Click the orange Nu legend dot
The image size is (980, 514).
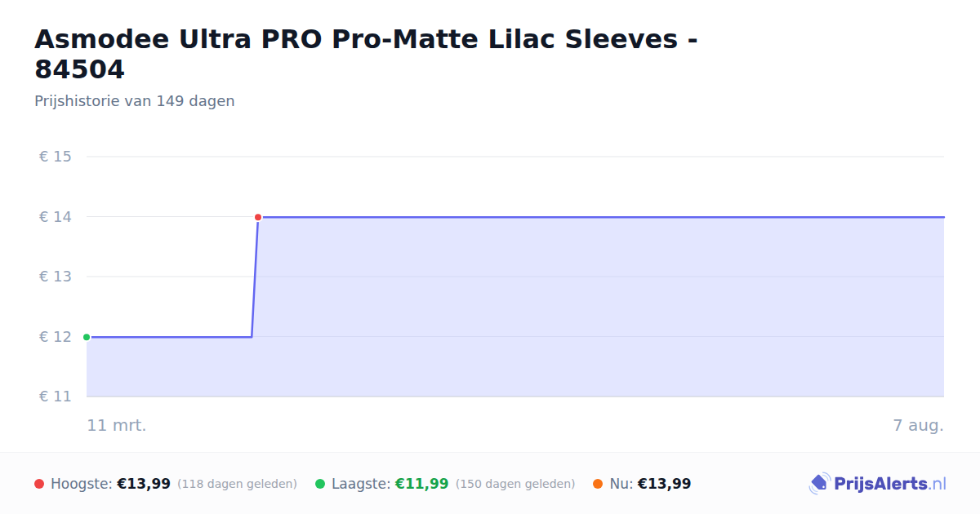pos(598,484)
